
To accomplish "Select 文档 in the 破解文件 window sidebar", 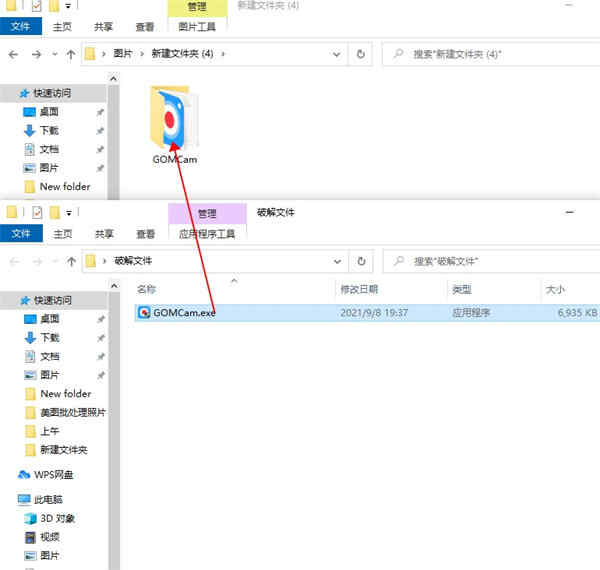I will click(x=50, y=357).
